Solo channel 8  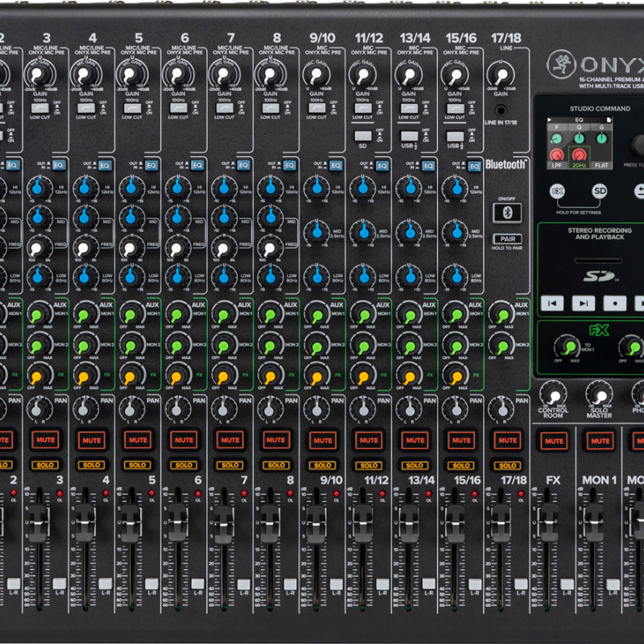point(276,465)
